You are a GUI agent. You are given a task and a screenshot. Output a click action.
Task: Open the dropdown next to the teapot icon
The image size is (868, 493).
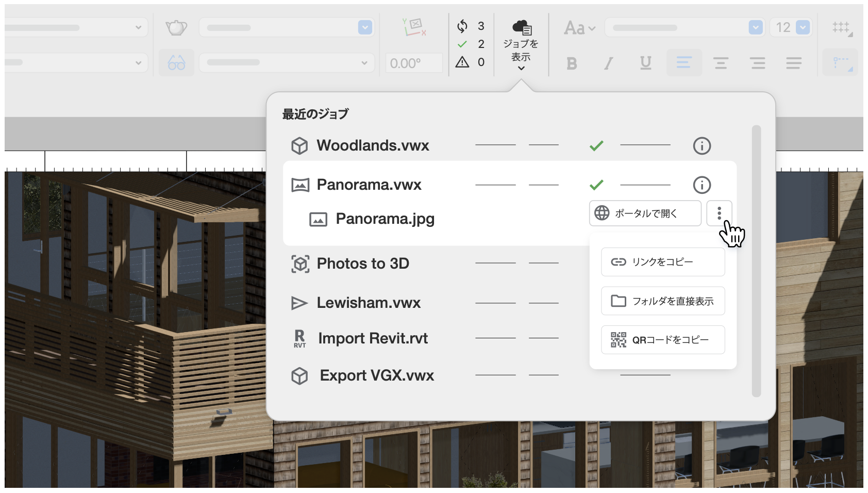click(x=365, y=27)
